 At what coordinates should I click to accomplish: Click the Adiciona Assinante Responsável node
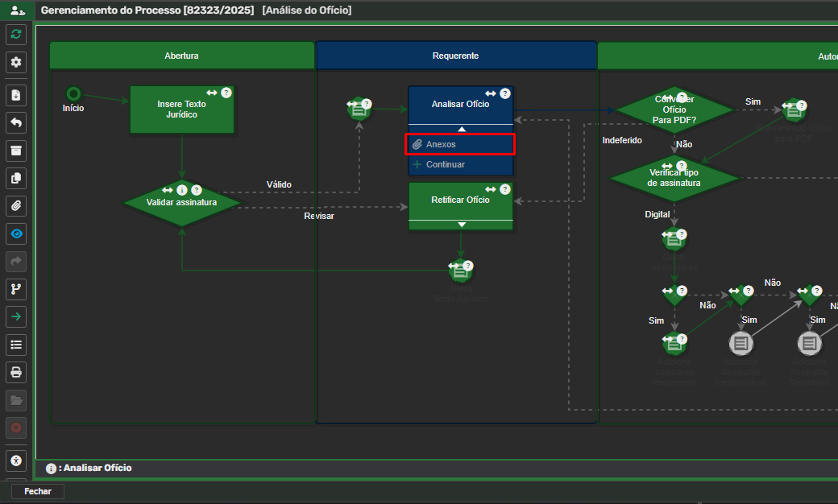click(741, 343)
